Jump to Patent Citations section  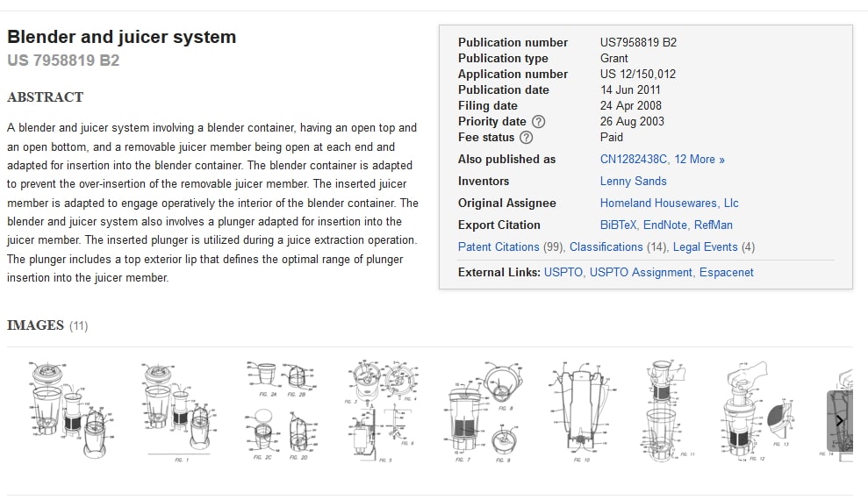coord(499,247)
